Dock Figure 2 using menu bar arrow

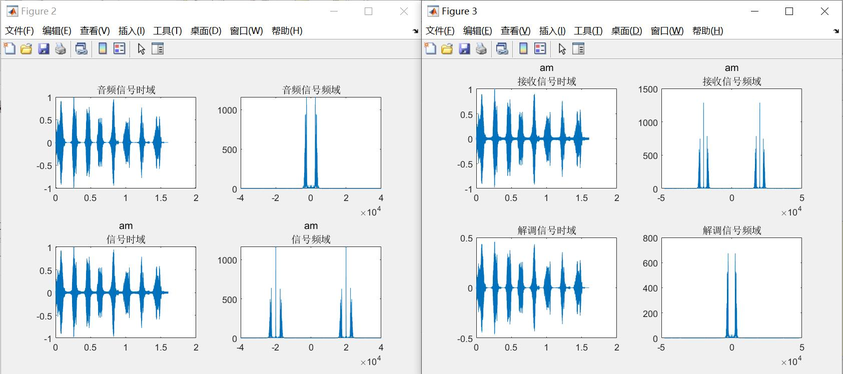point(415,32)
